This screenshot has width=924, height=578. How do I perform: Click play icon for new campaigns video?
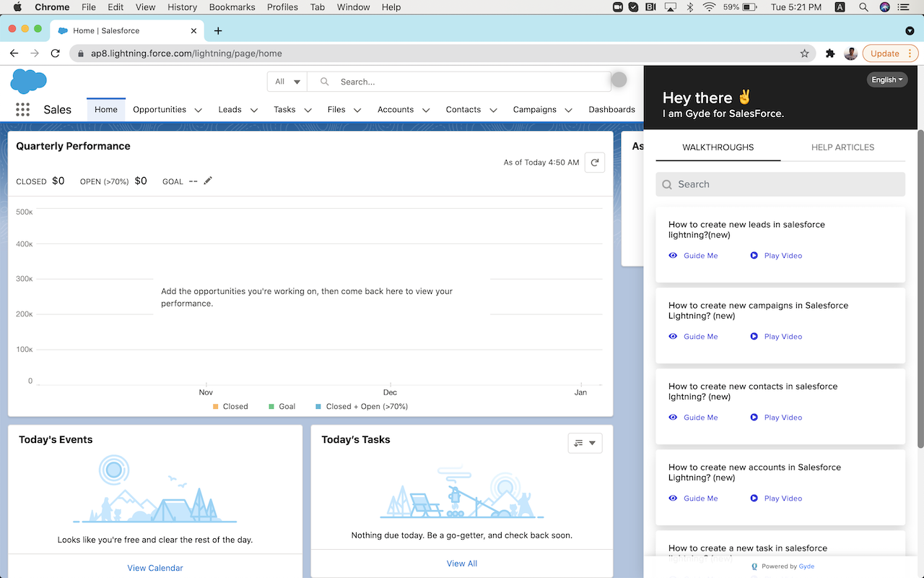coord(754,336)
